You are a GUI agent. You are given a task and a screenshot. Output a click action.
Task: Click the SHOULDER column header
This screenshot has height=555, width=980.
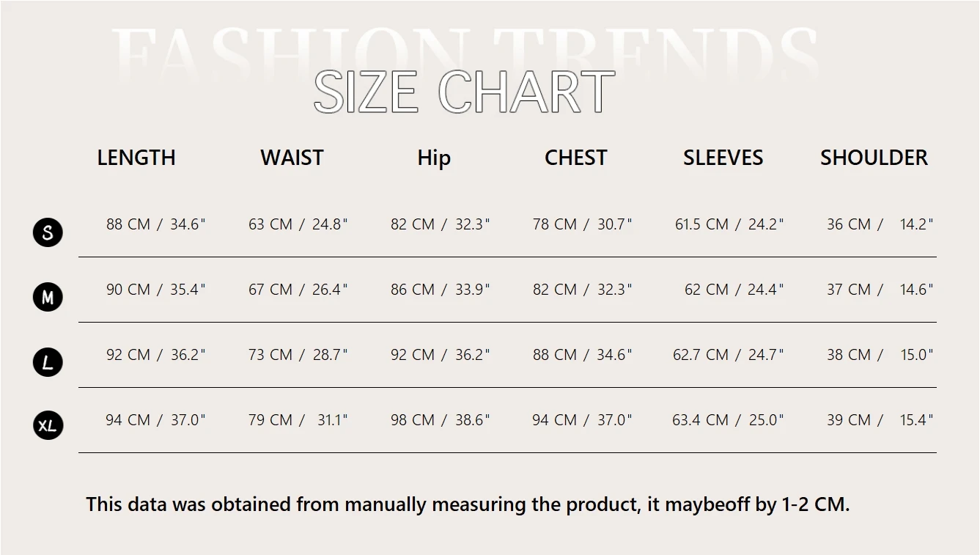pos(874,158)
